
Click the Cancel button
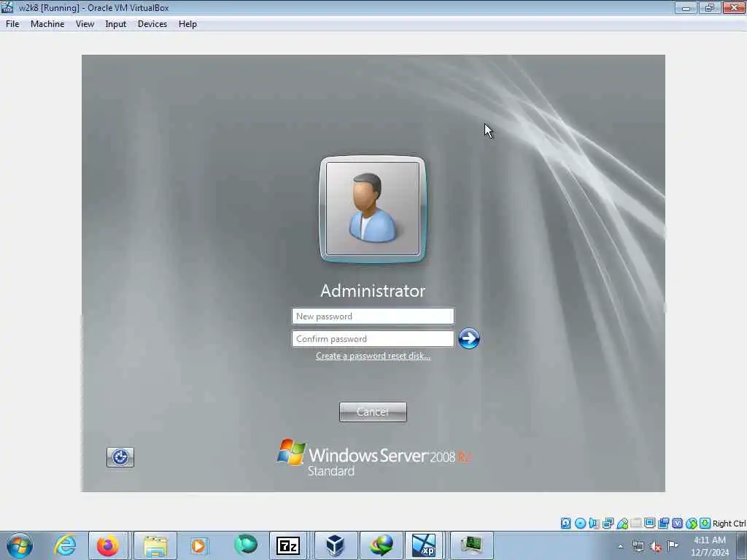pyautogui.click(x=373, y=412)
